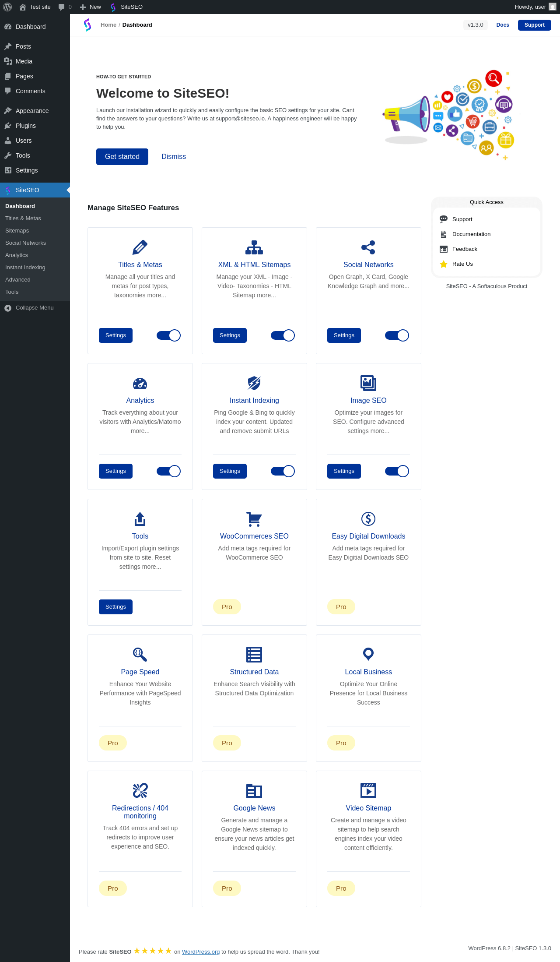Click the Page Speed magnifier icon
Viewport: 560px width, 962px height.
pyautogui.click(x=140, y=655)
